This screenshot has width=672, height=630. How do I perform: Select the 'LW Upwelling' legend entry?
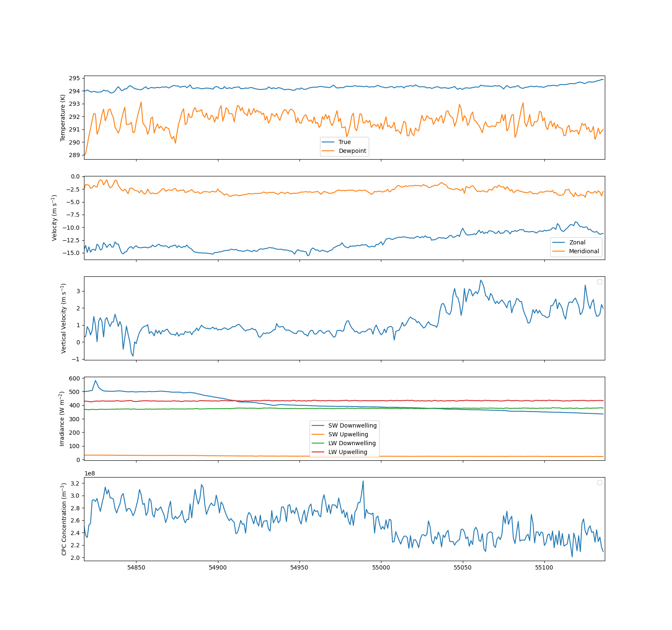click(347, 452)
